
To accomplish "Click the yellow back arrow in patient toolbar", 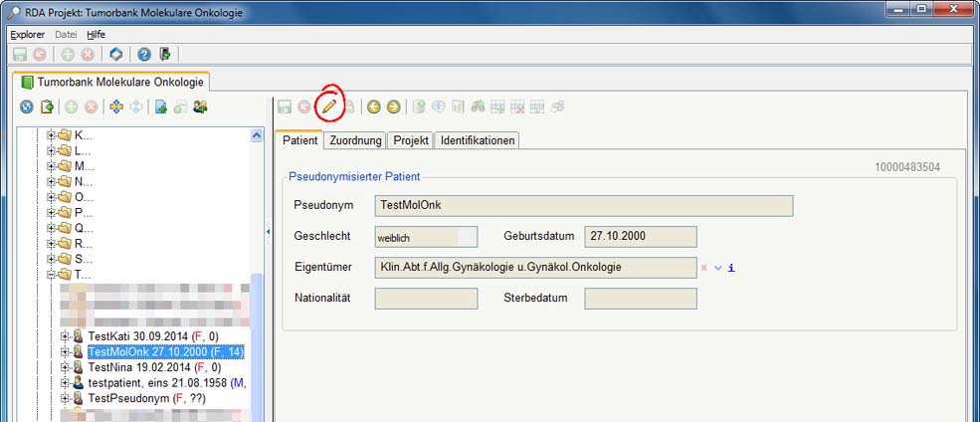I will [374, 106].
